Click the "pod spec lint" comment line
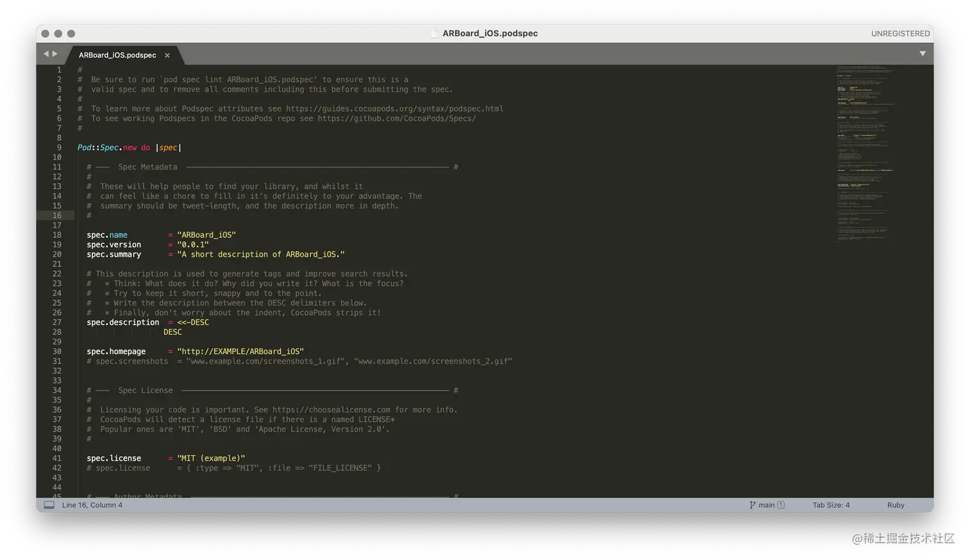970x560 pixels. pyautogui.click(x=243, y=80)
